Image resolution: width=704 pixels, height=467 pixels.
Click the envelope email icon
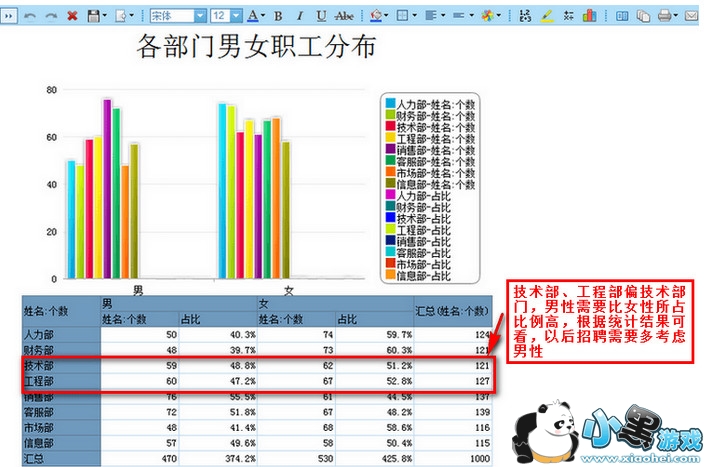coord(691,16)
